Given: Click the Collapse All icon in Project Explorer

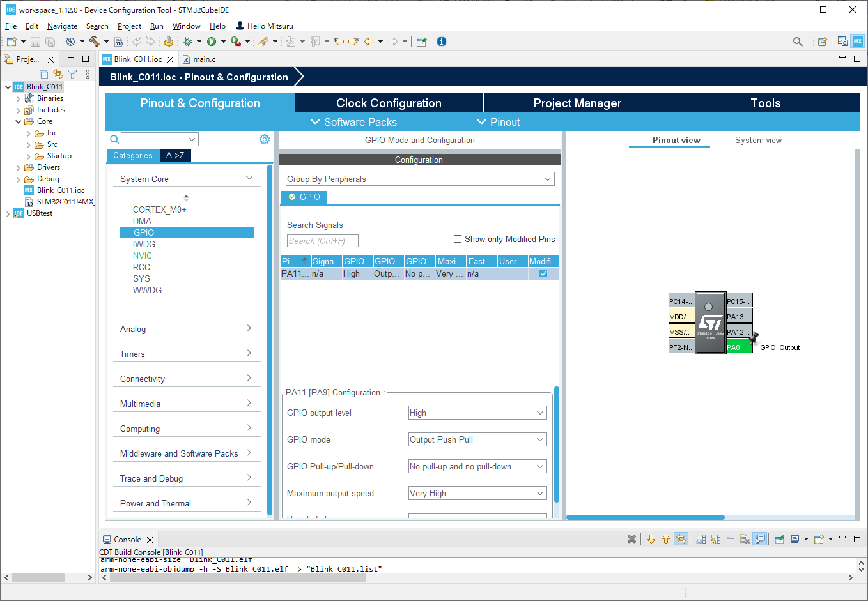Looking at the screenshot, I should coord(44,74).
